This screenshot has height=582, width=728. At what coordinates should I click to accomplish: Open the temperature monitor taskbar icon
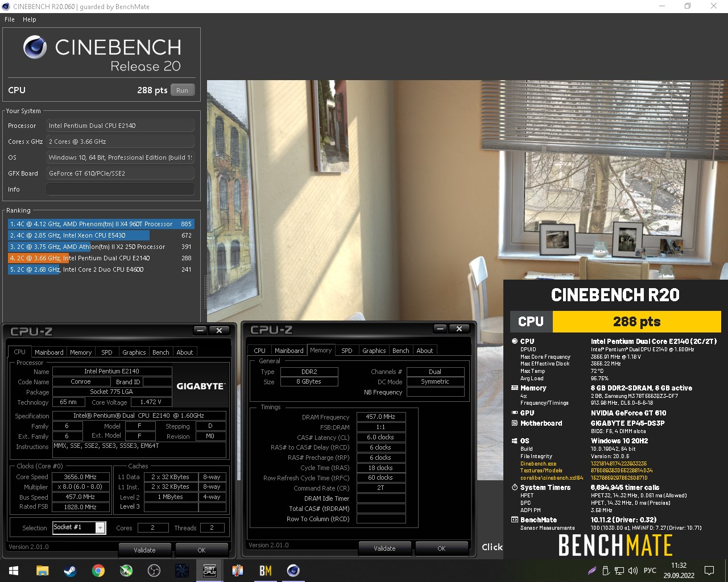point(237,571)
